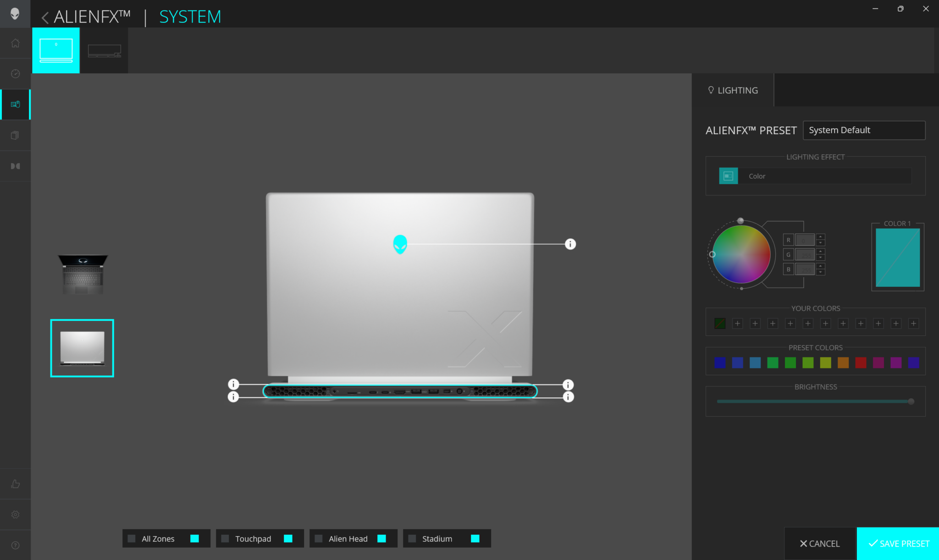The height and width of the screenshot is (560, 939).
Task: Click the thumbs up feedback icon
Action: [15, 484]
